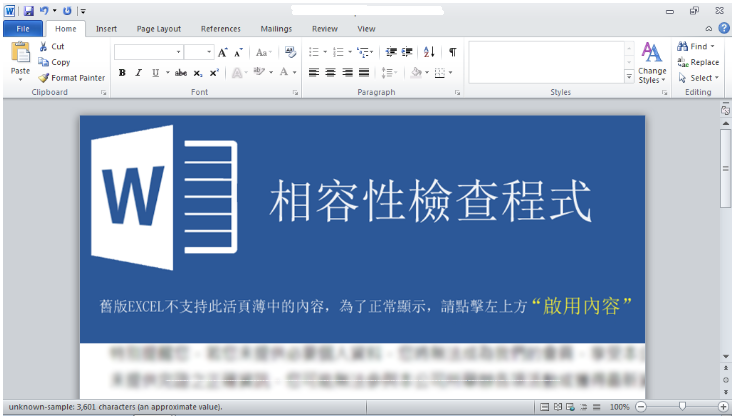The height and width of the screenshot is (416, 735).
Task: Expand the Styles gallery More arrow
Action: click(629, 76)
